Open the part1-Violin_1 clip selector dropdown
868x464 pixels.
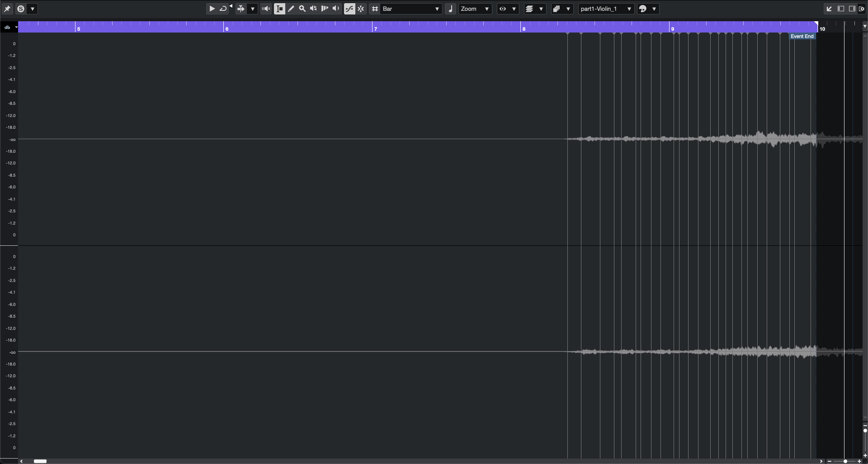[606, 9]
